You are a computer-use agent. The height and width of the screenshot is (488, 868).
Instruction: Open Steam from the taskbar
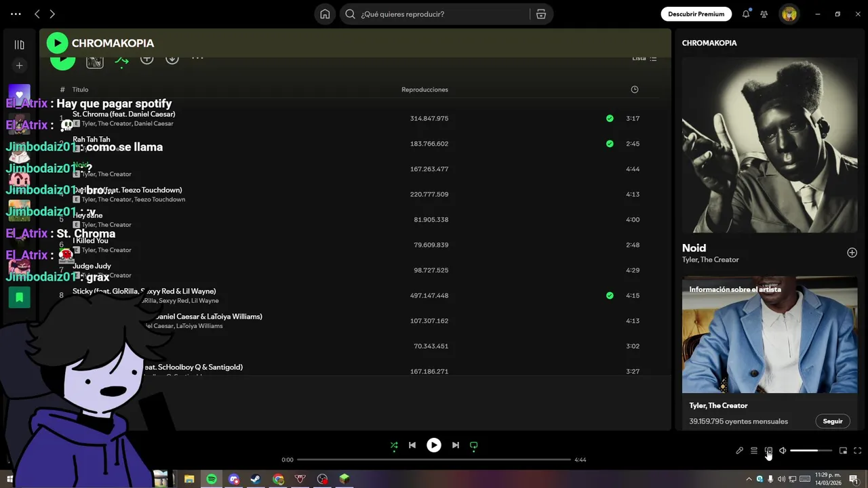tap(255, 479)
